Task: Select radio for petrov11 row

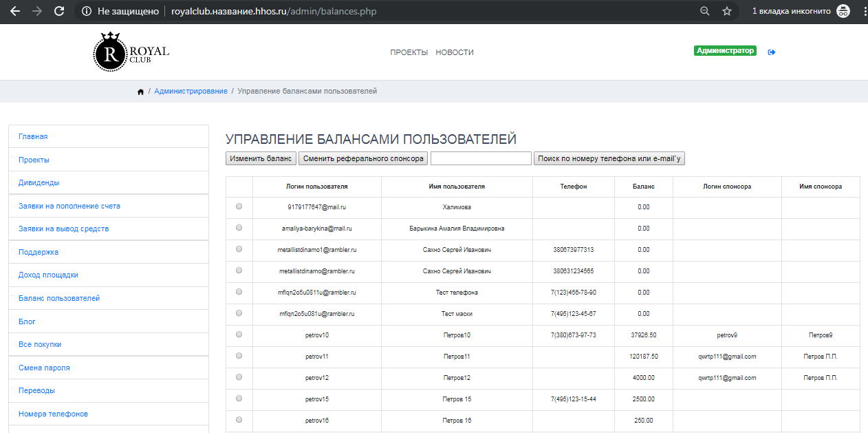Action: point(239,355)
